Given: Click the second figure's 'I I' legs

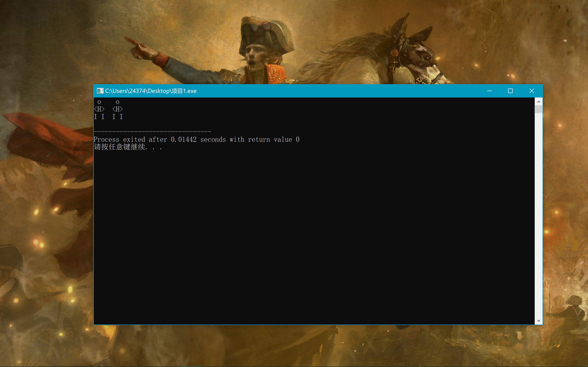Looking at the screenshot, I should click(118, 117).
